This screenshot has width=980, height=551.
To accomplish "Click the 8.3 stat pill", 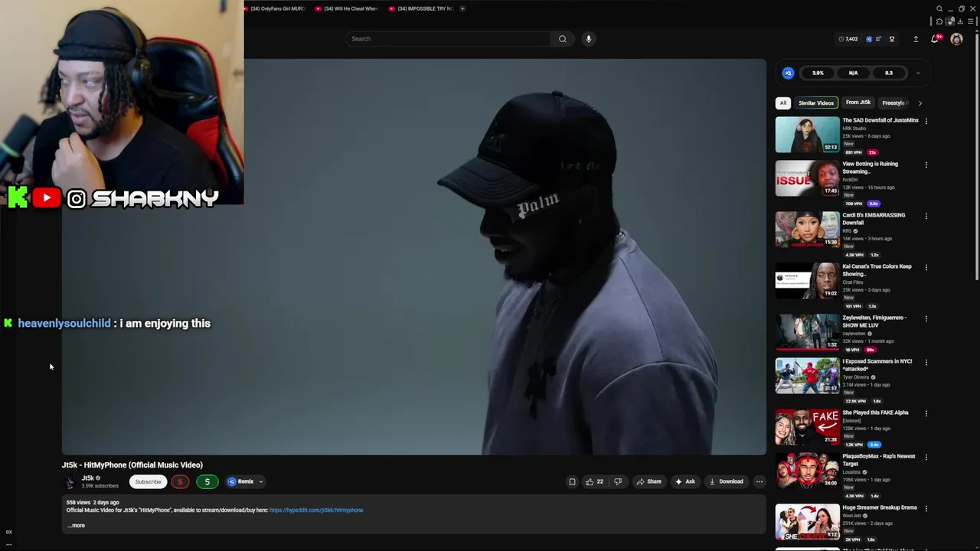I will tap(889, 73).
